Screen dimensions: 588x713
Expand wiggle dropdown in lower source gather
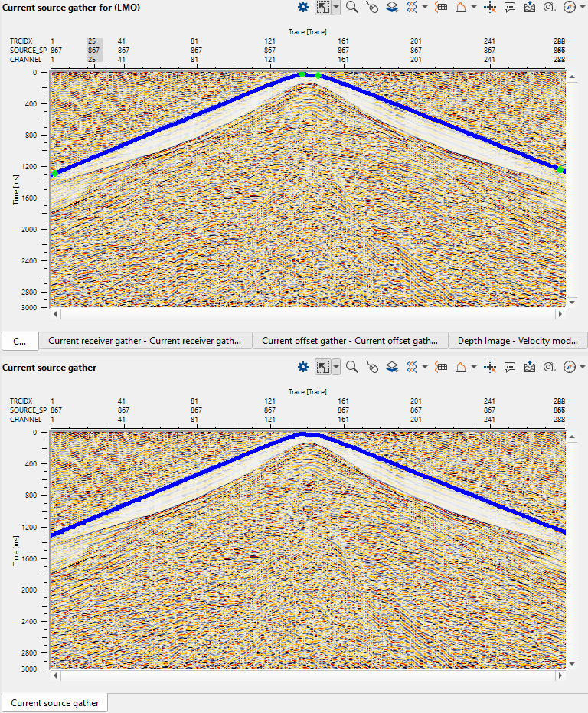click(425, 367)
